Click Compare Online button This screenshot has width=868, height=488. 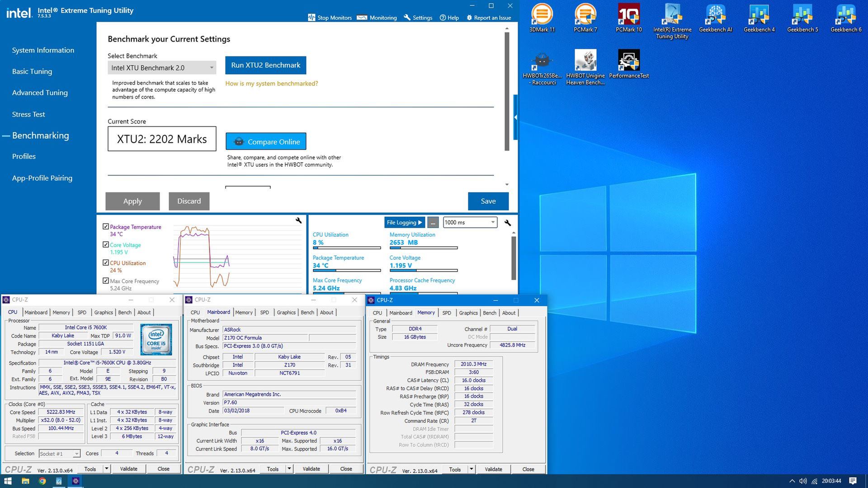[266, 141]
